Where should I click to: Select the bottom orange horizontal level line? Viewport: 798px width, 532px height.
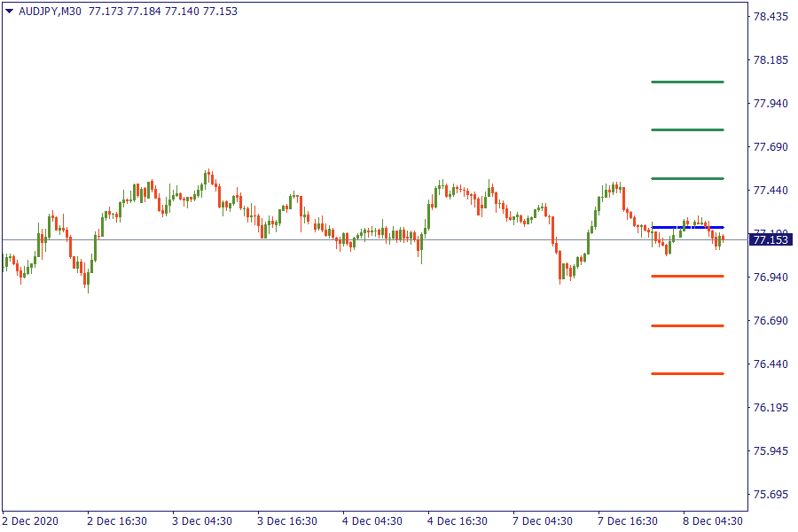click(x=687, y=374)
